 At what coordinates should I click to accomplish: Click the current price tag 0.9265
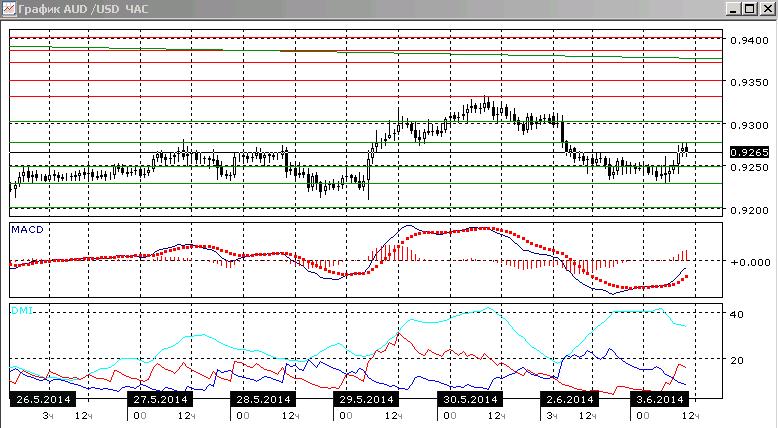click(x=749, y=152)
